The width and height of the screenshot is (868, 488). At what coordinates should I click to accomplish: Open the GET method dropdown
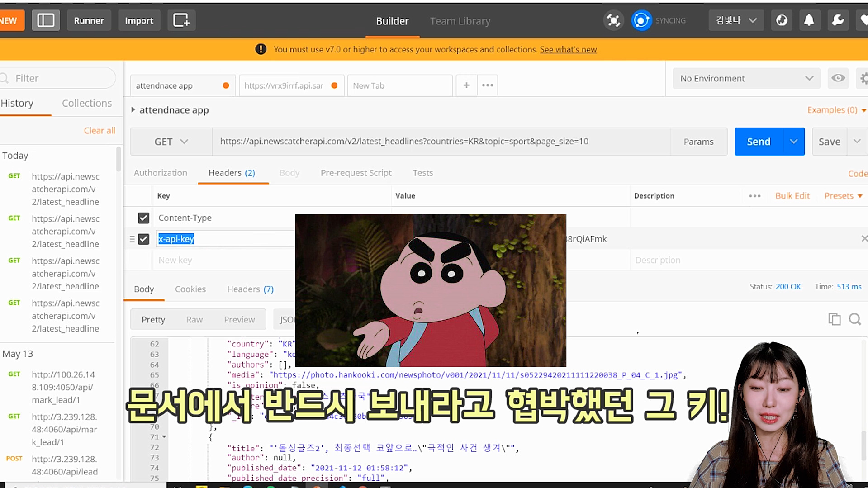[x=171, y=142]
